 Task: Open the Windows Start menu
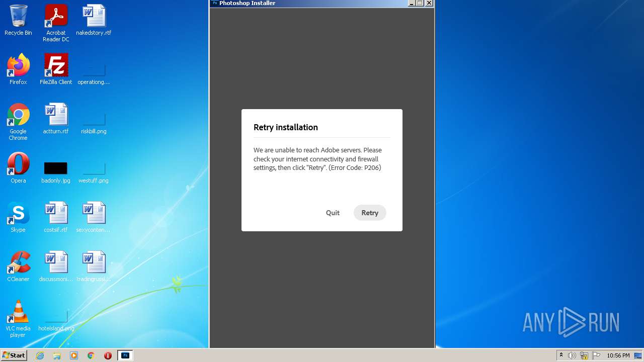14,355
